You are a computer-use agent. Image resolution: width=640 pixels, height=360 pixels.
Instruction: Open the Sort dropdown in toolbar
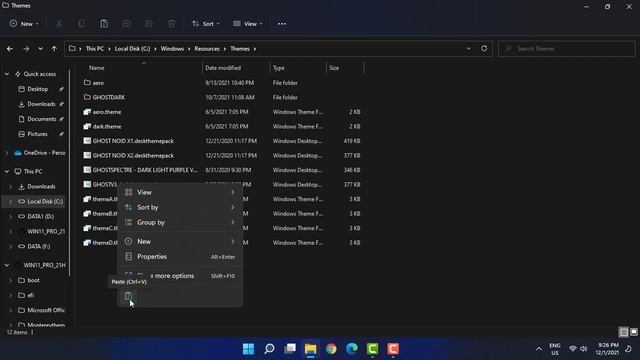tap(206, 24)
